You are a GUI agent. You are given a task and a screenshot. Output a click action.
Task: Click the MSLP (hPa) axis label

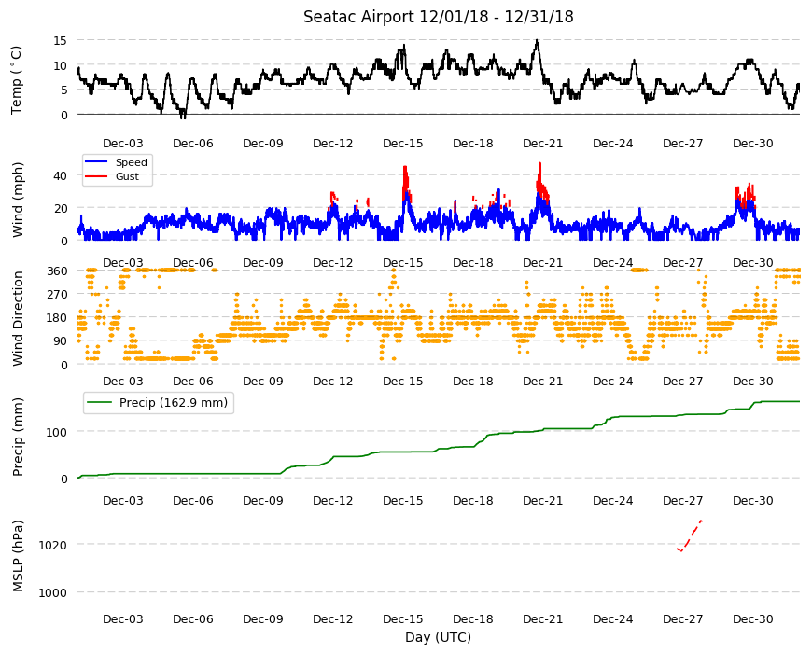[18, 555]
